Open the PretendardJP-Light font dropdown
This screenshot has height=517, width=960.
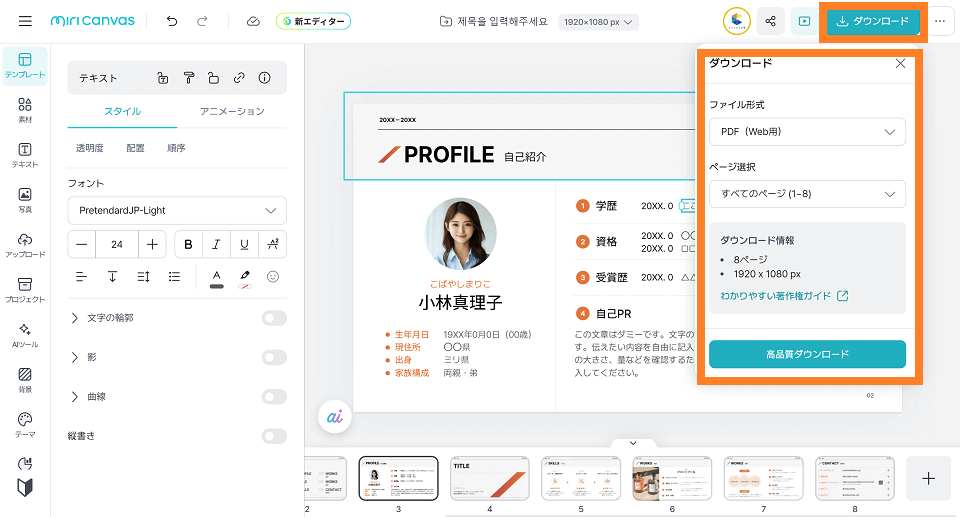point(177,211)
